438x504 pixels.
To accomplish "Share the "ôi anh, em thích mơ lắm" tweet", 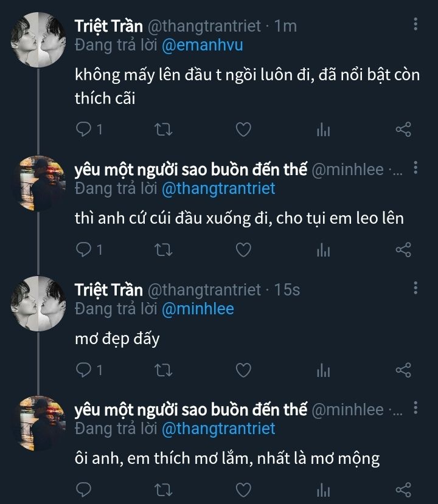I will point(403,489).
